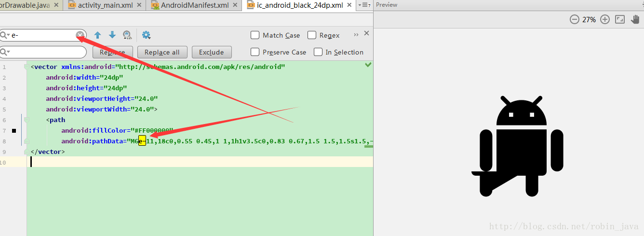Click the 27% zoom level text
Screen dimensions: 644x236
pos(589,20)
